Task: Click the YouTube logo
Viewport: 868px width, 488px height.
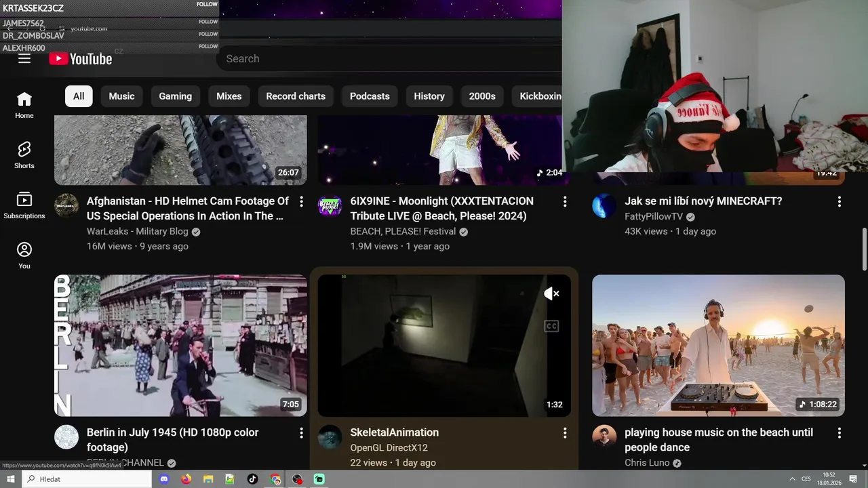Action: coord(81,59)
